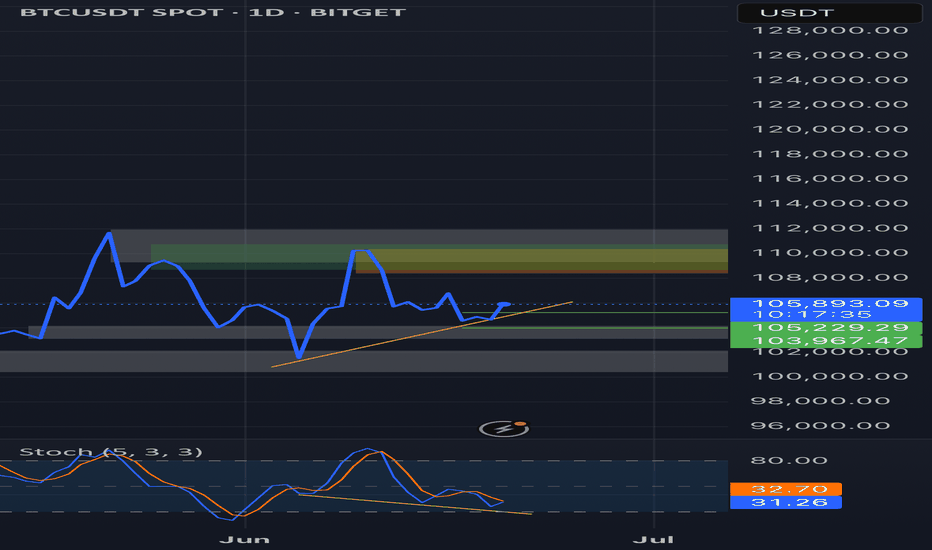Screen dimensions: 932x550
Task: Click the green 105,229.29 price tag
Action: coord(826,328)
